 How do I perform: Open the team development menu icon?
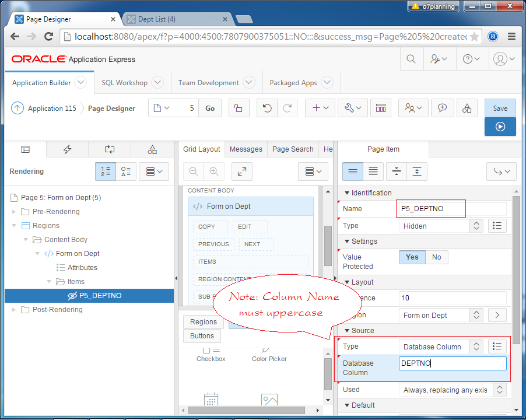[413, 108]
